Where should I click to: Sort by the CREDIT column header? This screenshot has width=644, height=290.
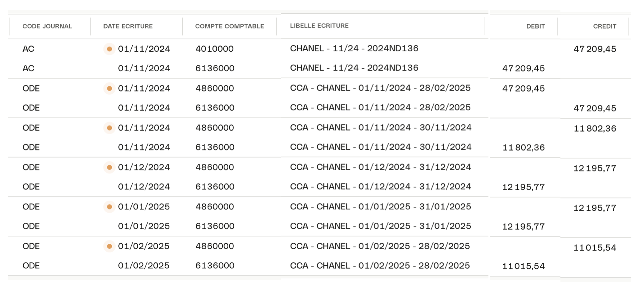pyautogui.click(x=604, y=26)
